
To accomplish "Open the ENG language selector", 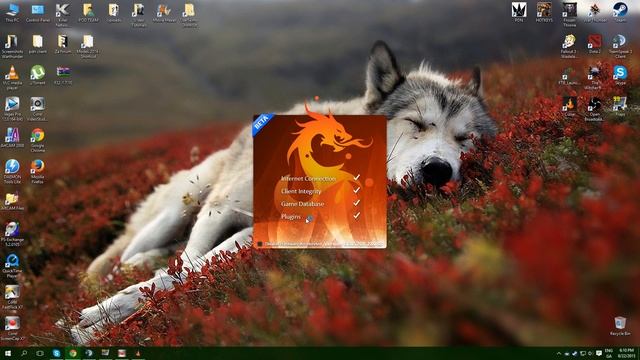I will click(609, 353).
